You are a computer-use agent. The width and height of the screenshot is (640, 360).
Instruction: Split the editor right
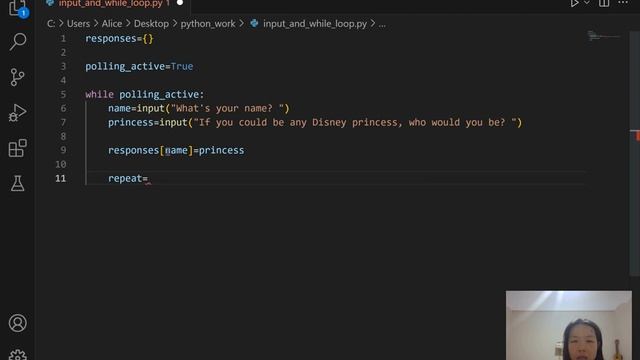(x=604, y=3)
